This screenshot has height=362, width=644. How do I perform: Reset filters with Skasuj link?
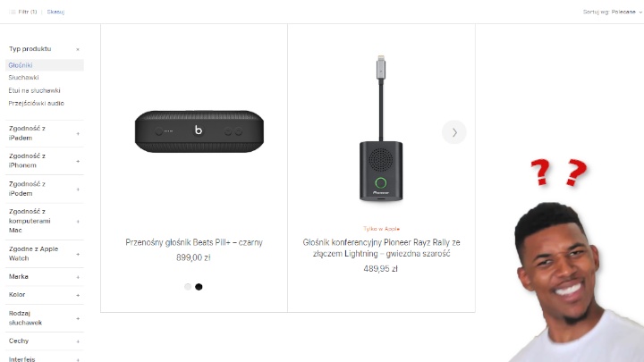pos(55,12)
